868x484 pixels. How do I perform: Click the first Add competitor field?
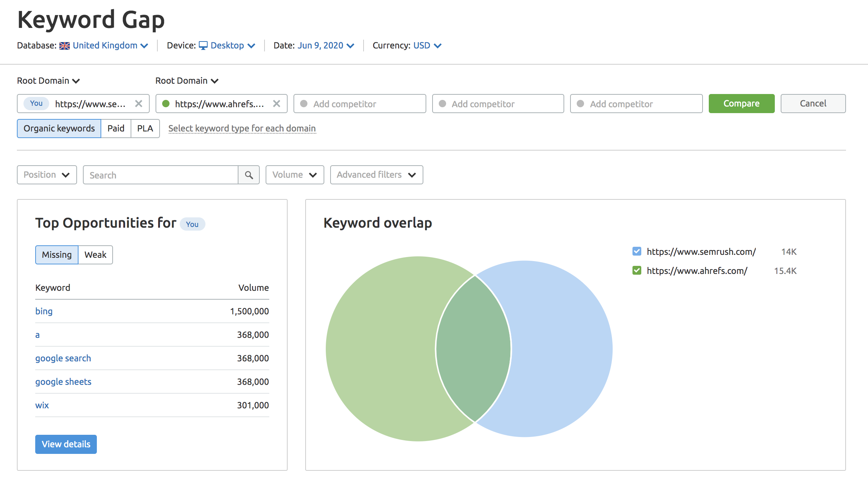(360, 104)
